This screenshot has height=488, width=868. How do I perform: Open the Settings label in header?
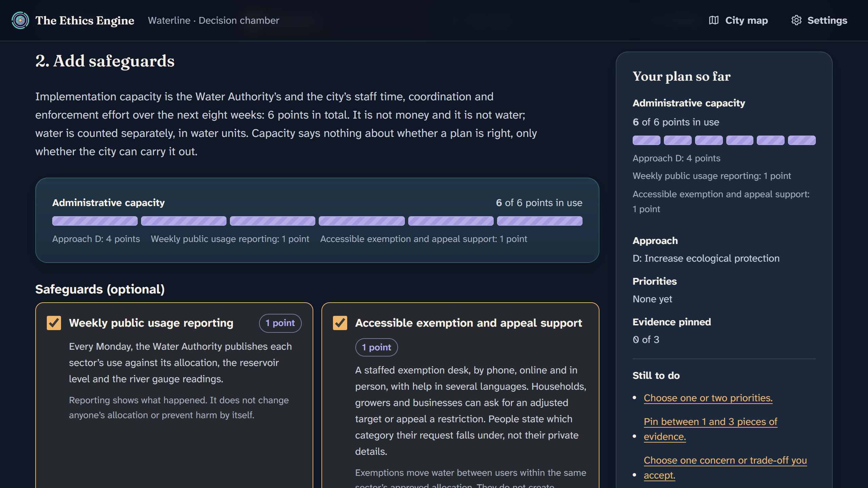click(827, 20)
